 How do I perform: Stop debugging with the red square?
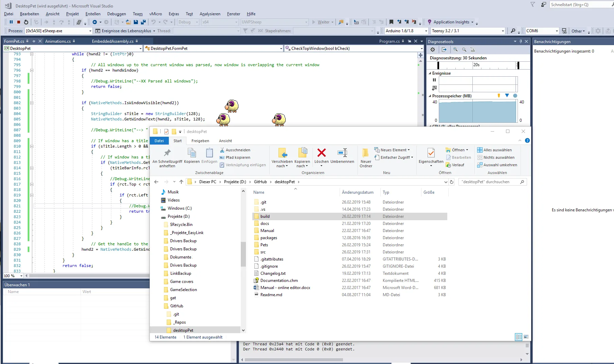coord(19,22)
